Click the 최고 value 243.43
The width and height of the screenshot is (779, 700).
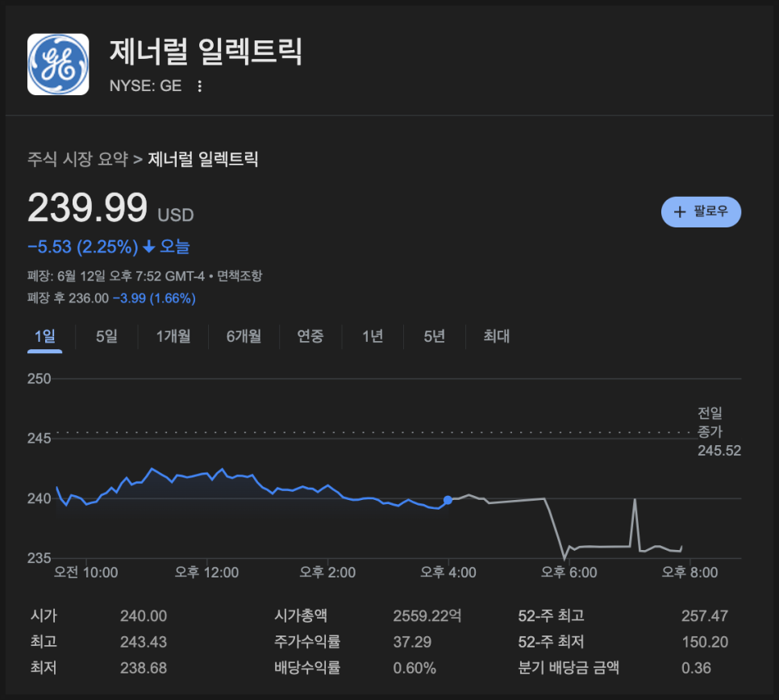point(144,642)
